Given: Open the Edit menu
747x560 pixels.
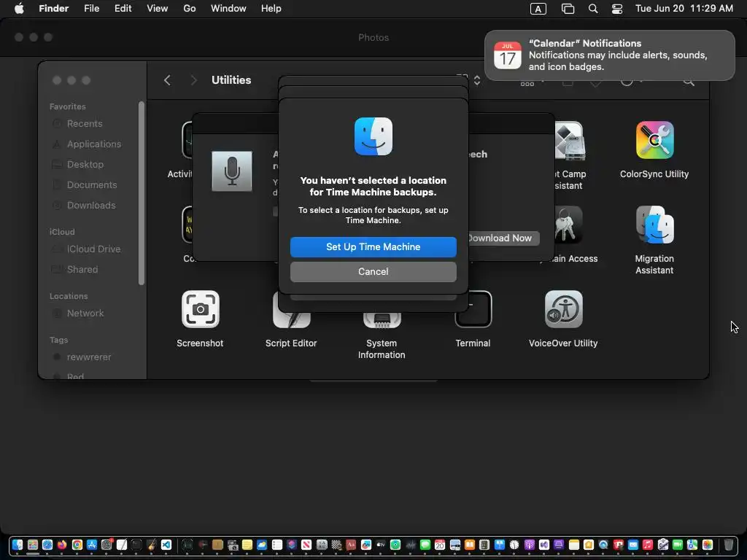Looking at the screenshot, I should coord(123,9).
